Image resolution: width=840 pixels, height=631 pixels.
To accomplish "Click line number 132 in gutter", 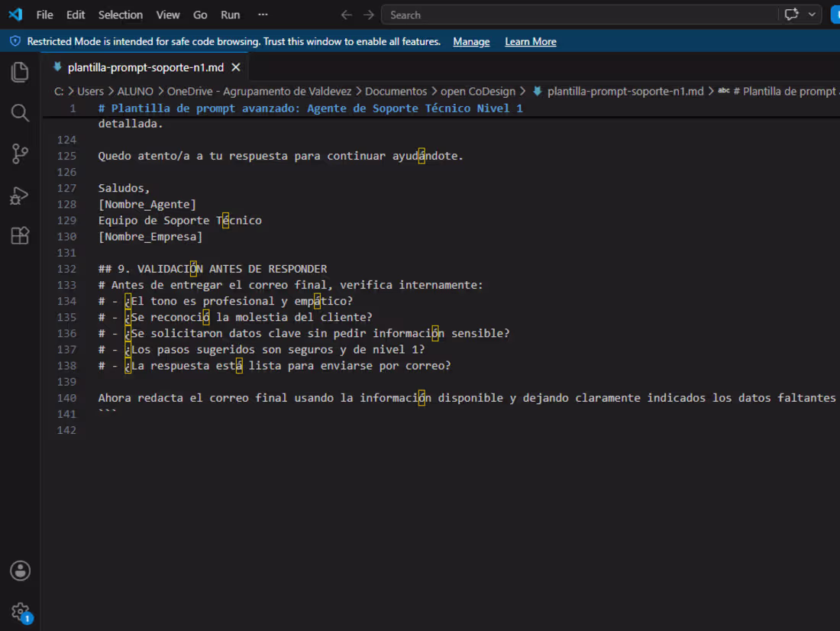I will [66, 269].
